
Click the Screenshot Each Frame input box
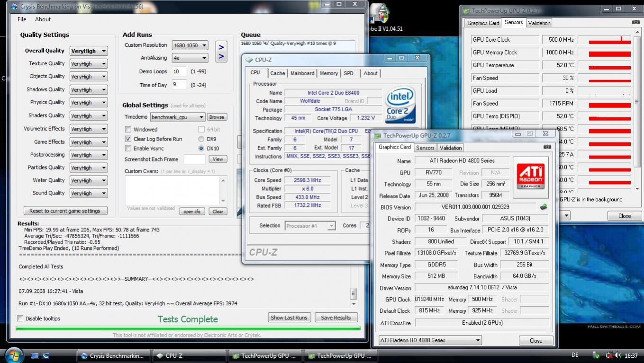point(194,159)
